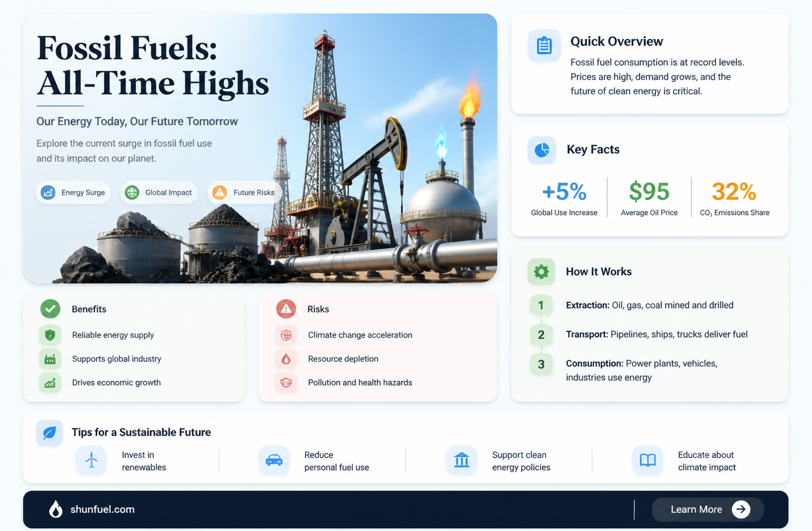Click the Reliable energy supply shield icon
812x531 pixels.
click(x=50, y=335)
